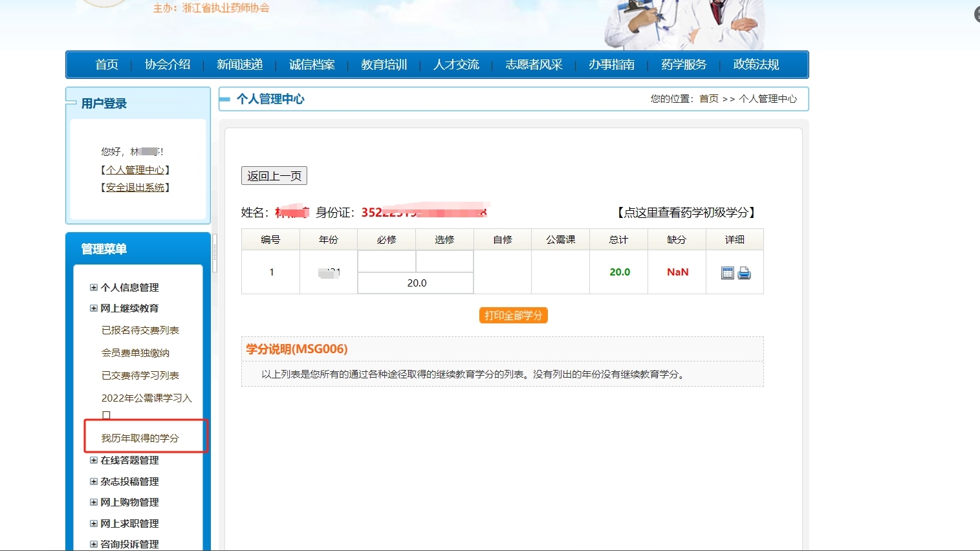Image resolution: width=980 pixels, height=551 pixels.
Task: Open 点这里查看药学初级学分 link
Action: click(x=686, y=213)
